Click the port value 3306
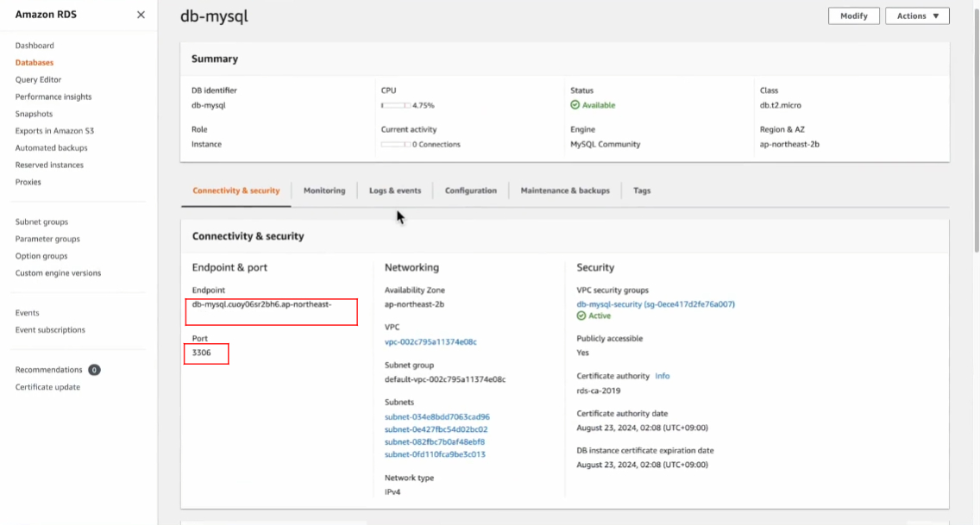Viewport: 980px width, 525px height. 201,353
